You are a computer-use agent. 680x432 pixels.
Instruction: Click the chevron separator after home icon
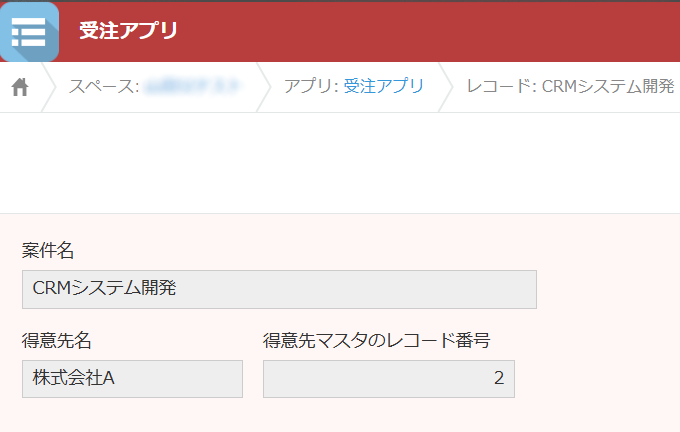point(49,87)
